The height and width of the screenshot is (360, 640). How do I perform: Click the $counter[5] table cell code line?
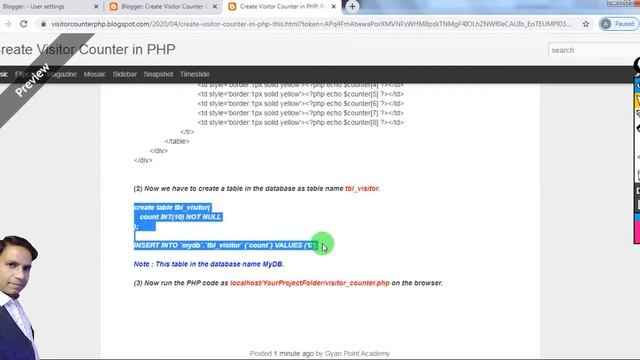coord(300,94)
